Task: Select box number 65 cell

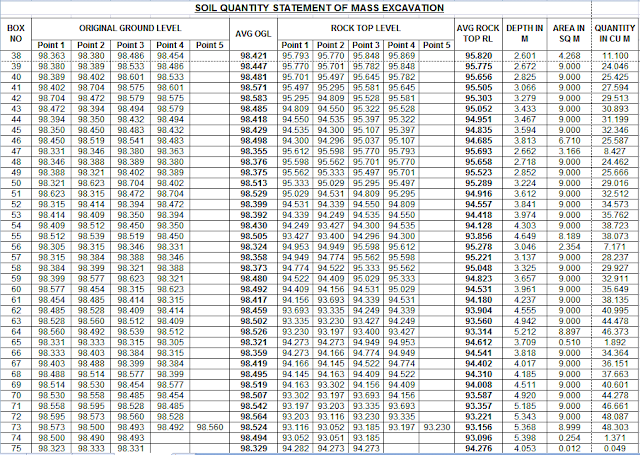Action: click(16, 342)
